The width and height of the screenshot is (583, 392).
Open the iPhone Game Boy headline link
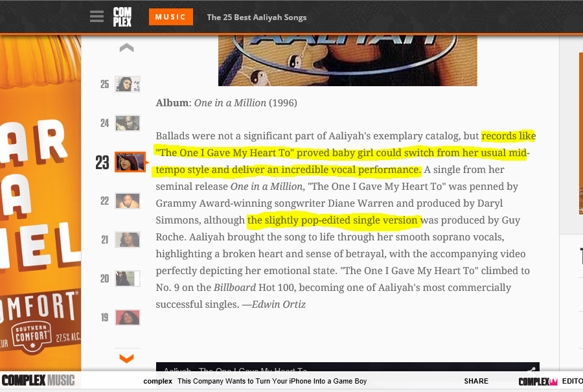272,381
